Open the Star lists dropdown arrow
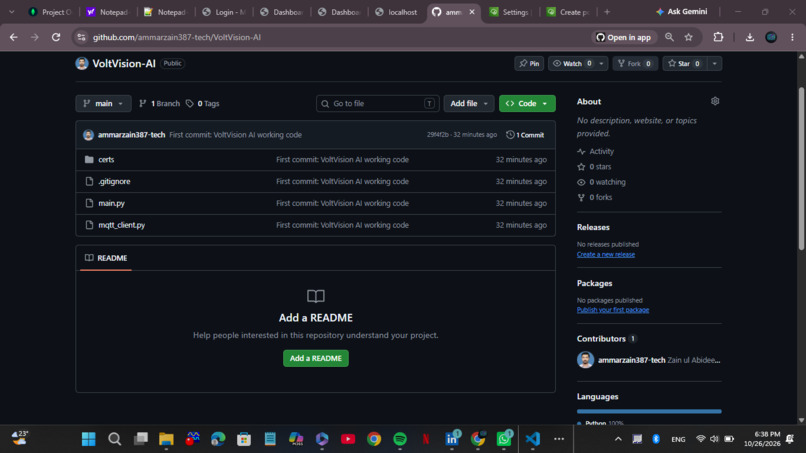The width and height of the screenshot is (806, 453). (715, 63)
